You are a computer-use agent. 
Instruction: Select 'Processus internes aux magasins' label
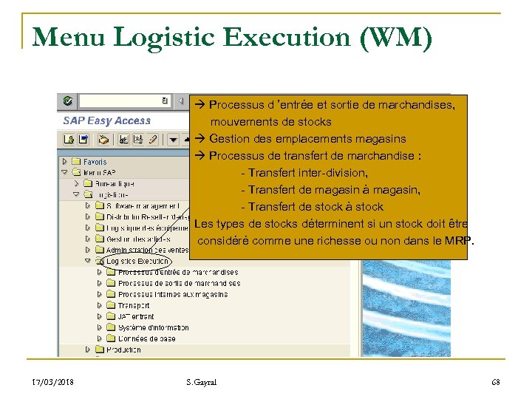click(173, 294)
